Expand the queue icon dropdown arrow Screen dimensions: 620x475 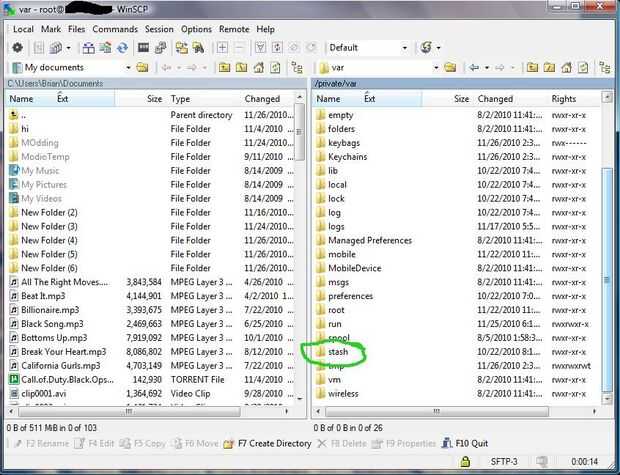pos(68,48)
